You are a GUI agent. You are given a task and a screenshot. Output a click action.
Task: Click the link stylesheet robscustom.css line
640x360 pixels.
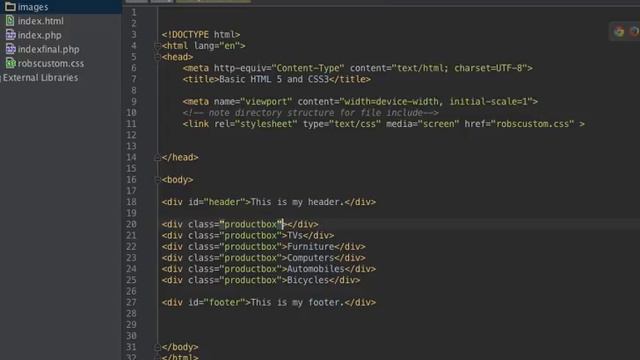click(x=384, y=124)
